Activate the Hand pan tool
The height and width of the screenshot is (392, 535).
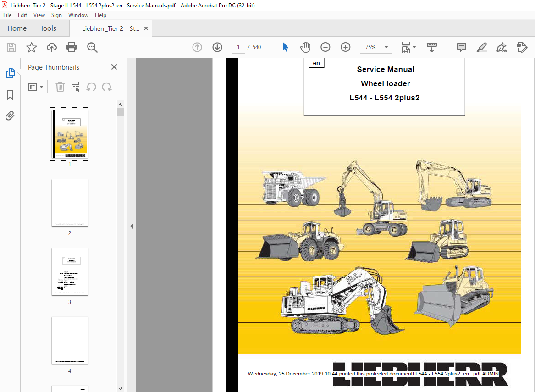pos(305,47)
